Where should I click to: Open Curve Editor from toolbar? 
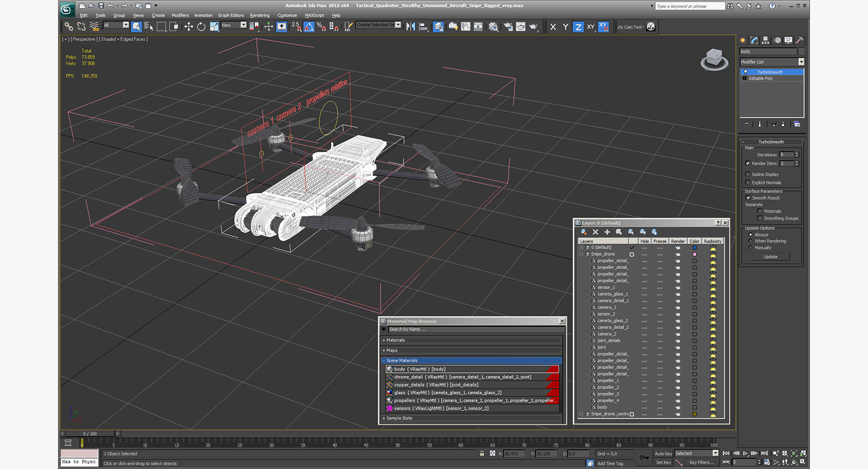pos(466,26)
